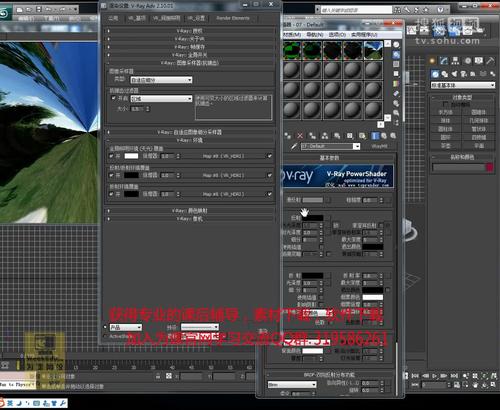Click the Go to Start playback button
This screenshot has width=500, height=410.
point(415,376)
